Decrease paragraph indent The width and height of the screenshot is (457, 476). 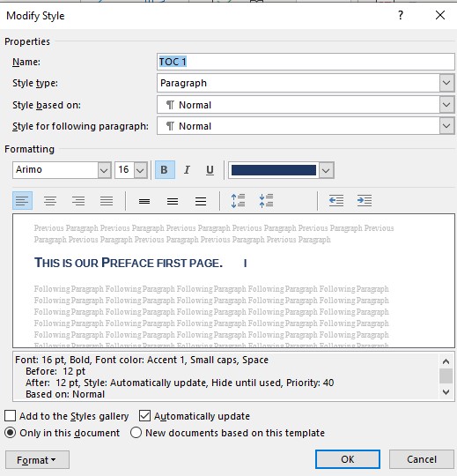[x=336, y=201]
